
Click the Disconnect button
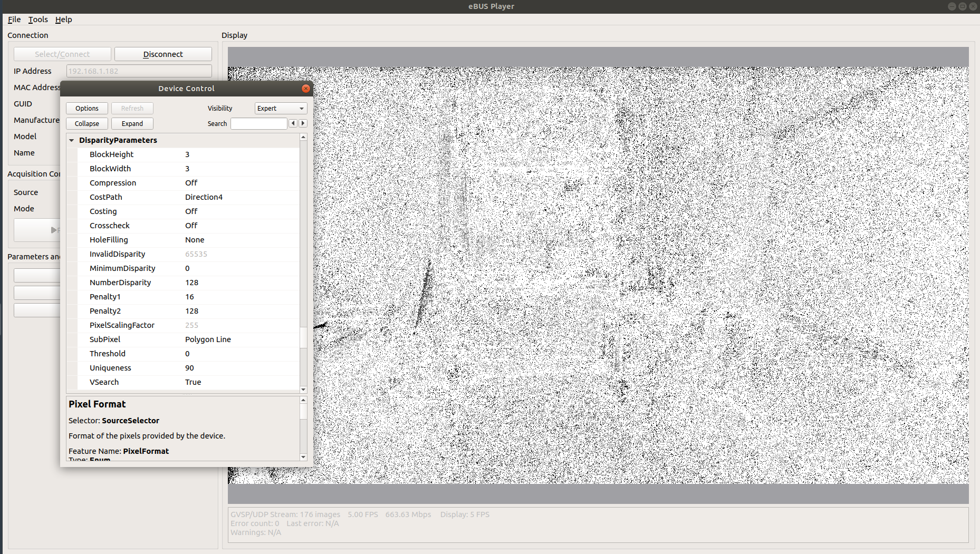(x=163, y=54)
